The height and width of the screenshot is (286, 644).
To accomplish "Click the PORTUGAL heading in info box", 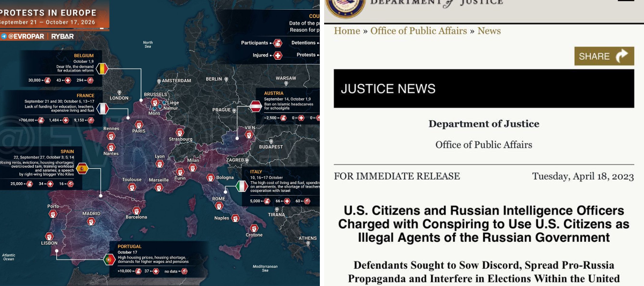I will coord(129,247).
